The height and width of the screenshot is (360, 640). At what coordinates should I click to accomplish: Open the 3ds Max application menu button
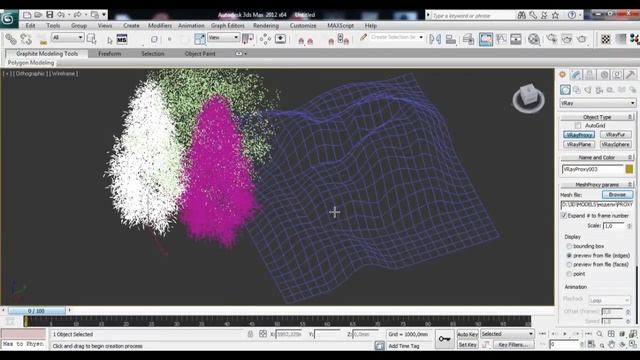tap(8, 19)
